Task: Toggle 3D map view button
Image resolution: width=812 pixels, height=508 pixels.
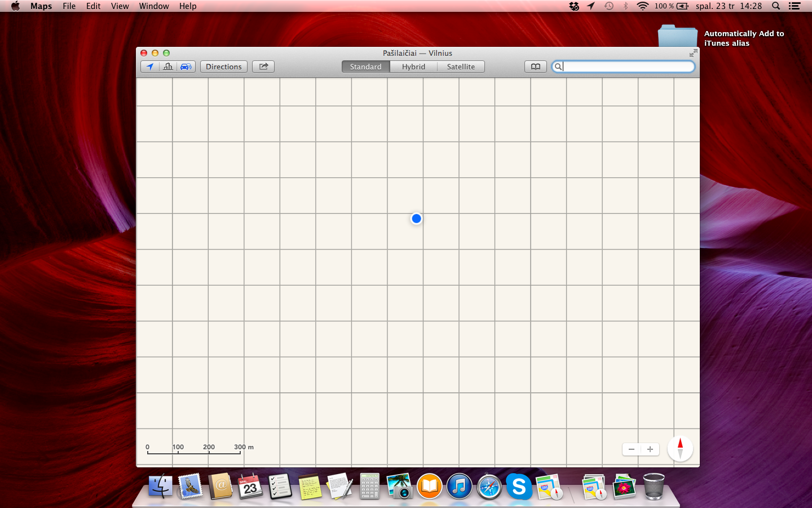Action: [x=168, y=67]
